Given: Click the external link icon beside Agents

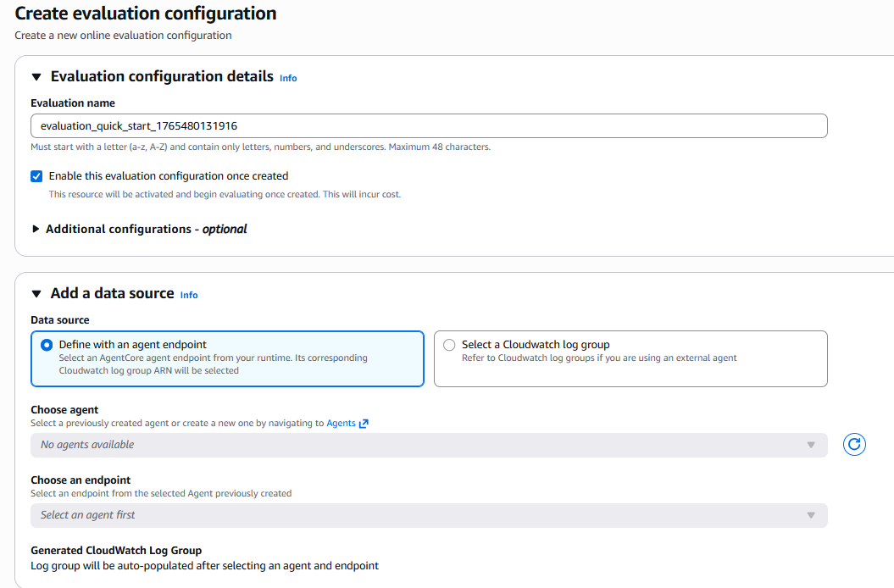Looking at the screenshot, I should click(x=364, y=424).
